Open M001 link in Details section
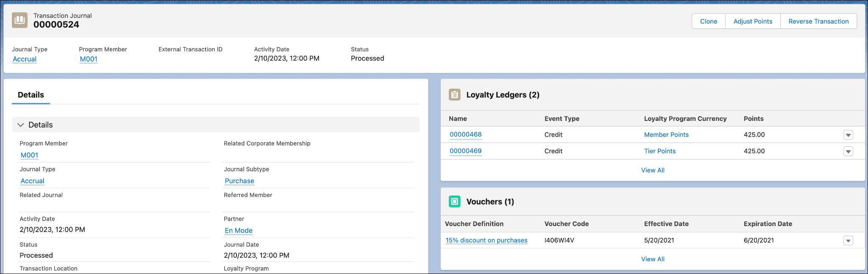This screenshot has width=868, height=274. [x=29, y=155]
